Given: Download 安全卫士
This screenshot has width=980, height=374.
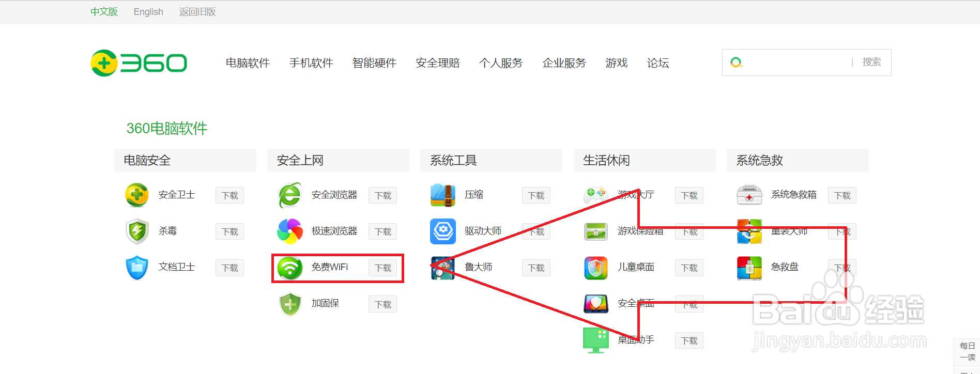Looking at the screenshot, I should click(229, 195).
